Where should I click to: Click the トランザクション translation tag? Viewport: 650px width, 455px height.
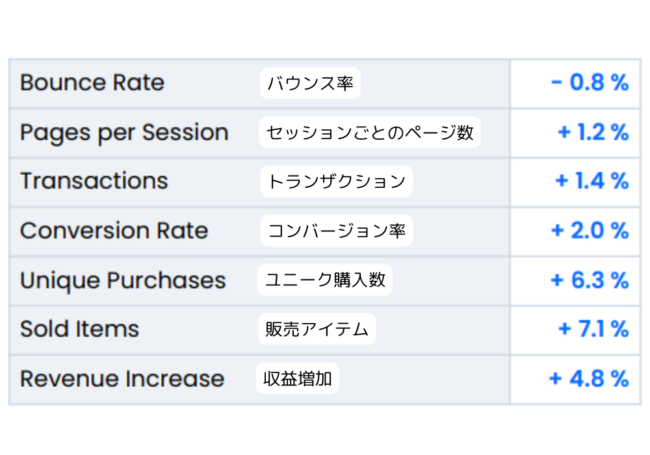point(336,181)
